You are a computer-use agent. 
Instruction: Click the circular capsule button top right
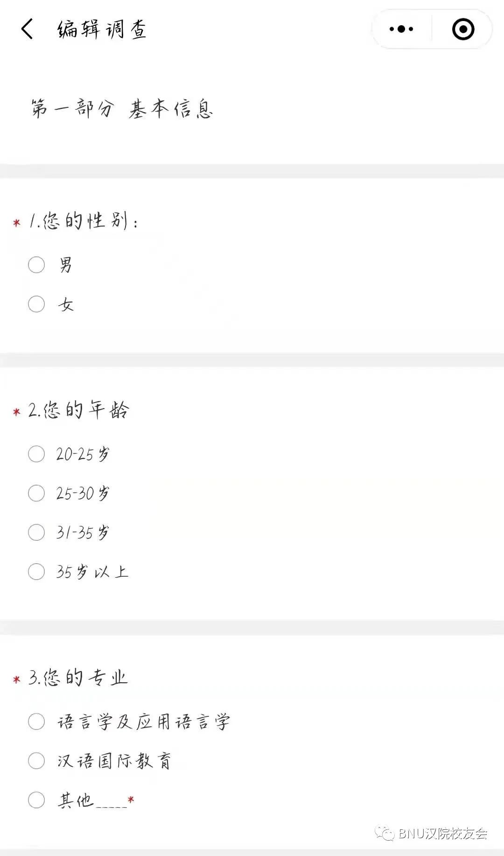(462, 29)
